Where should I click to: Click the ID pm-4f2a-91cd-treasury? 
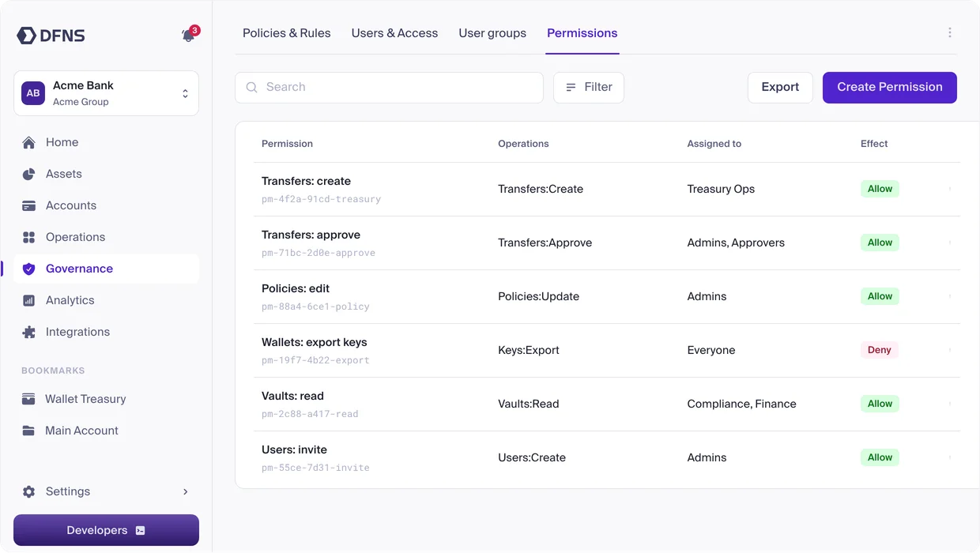click(x=321, y=199)
